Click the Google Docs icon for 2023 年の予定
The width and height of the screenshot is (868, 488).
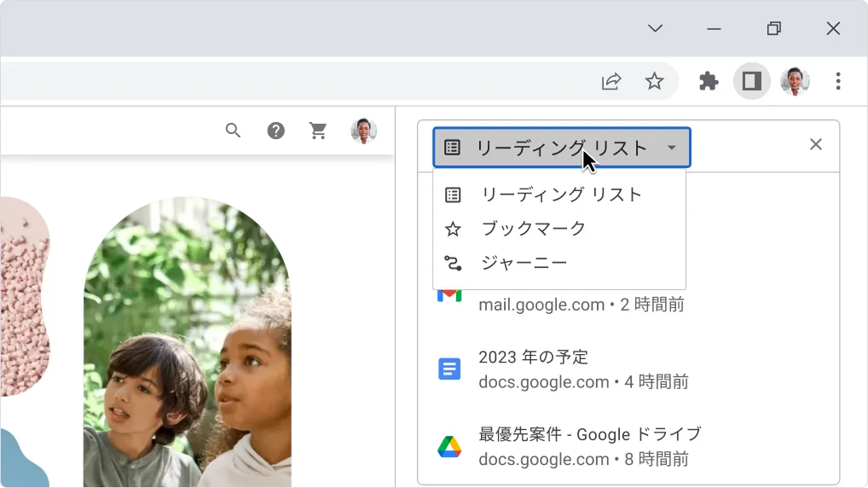click(x=449, y=369)
